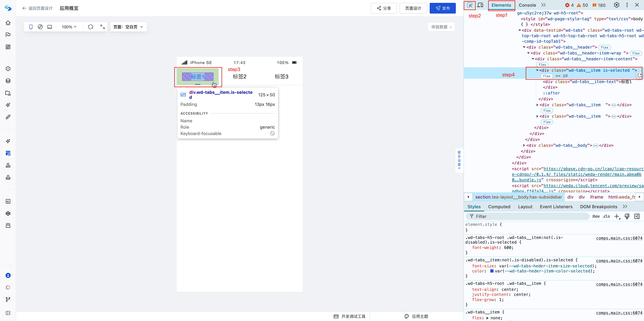The image size is (644, 321).
Task: Open 应用主题 at the bottom bar
Action: tap(416, 316)
